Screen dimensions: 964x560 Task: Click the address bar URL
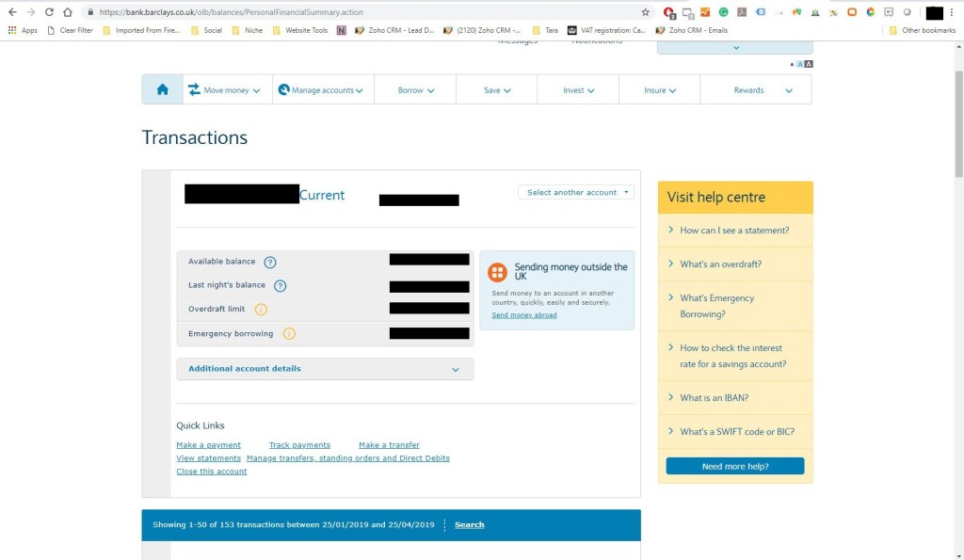click(232, 12)
